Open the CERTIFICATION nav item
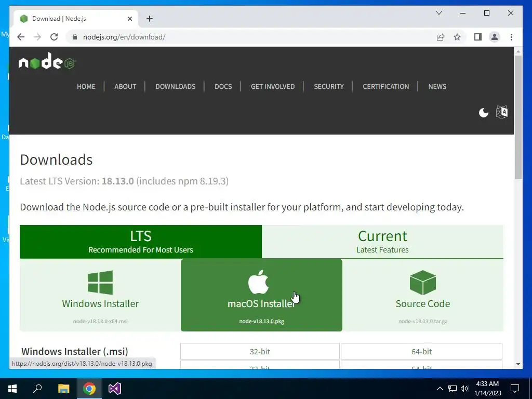The width and height of the screenshot is (532, 399). (x=386, y=87)
